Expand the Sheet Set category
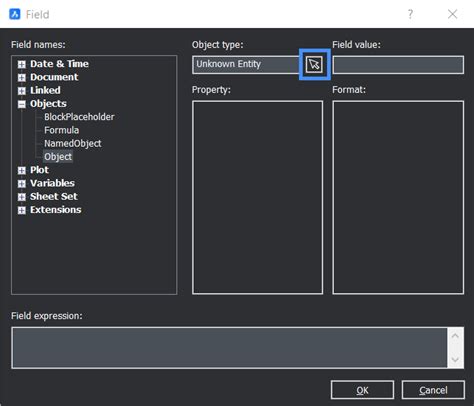The height and width of the screenshot is (406, 474). click(22, 197)
